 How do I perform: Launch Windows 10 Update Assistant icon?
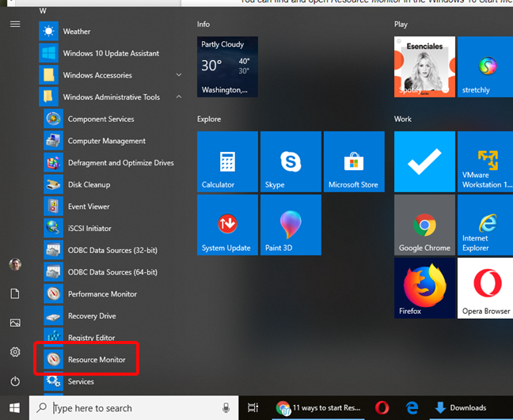click(48, 53)
